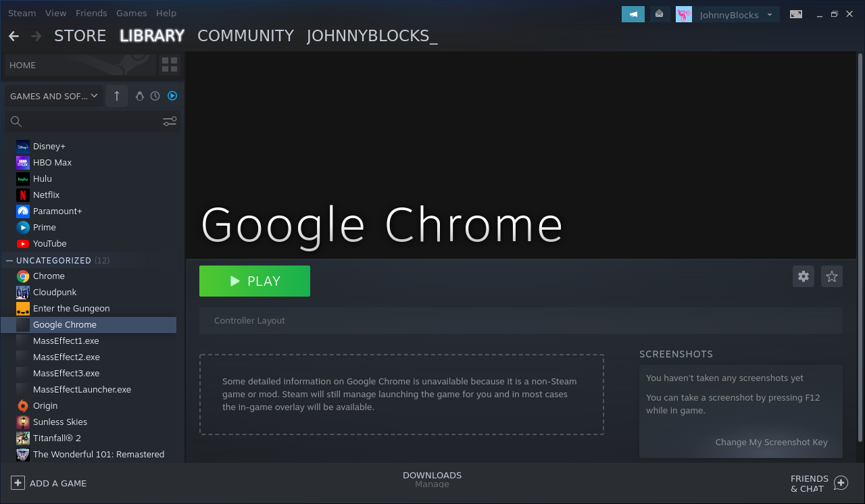Select Chrome in the Uncategorized list
Viewport: 865px width, 504px height.
(89, 276)
